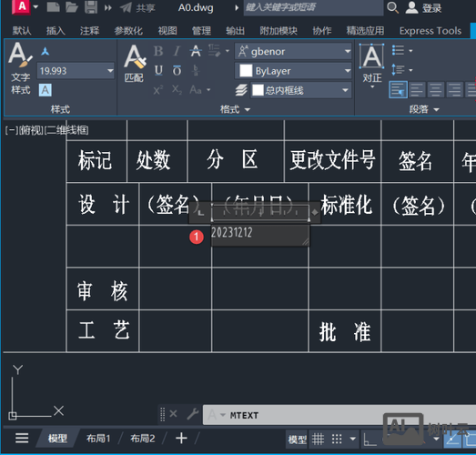This screenshot has width=476, height=455.
Task: Click the MTEXT command line field
Action: (x=339, y=415)
